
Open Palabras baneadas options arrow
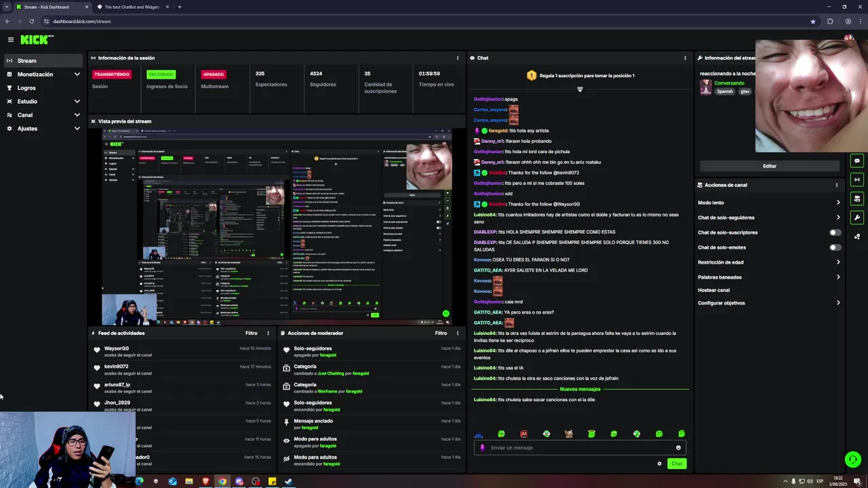838,277
